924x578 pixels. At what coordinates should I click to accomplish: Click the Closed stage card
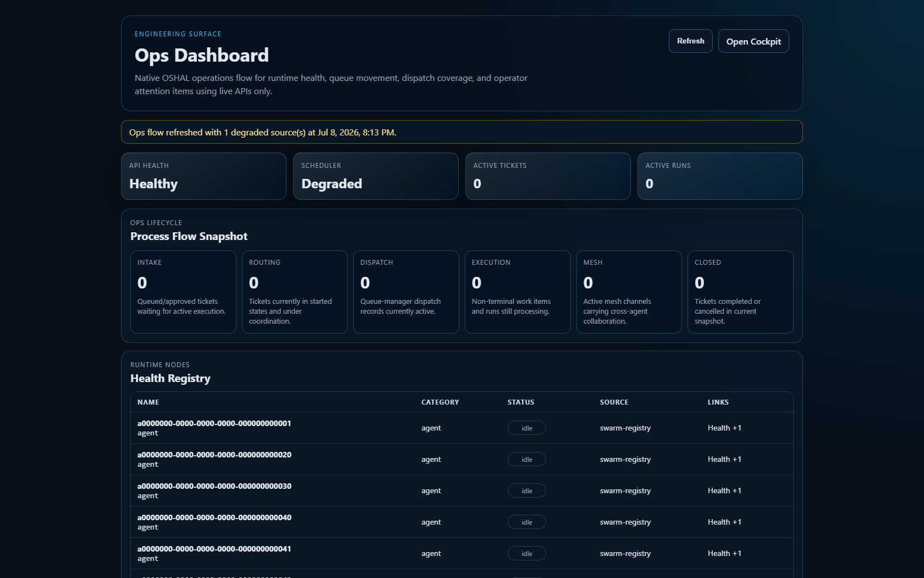click(740, 292)
